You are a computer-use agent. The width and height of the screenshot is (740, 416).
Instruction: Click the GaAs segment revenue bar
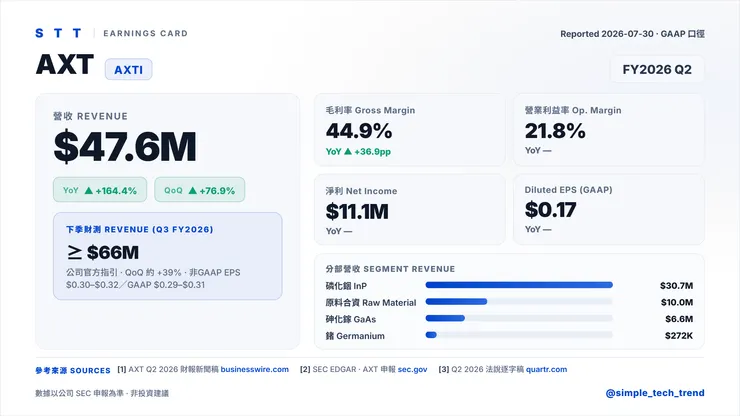(519, 318)
